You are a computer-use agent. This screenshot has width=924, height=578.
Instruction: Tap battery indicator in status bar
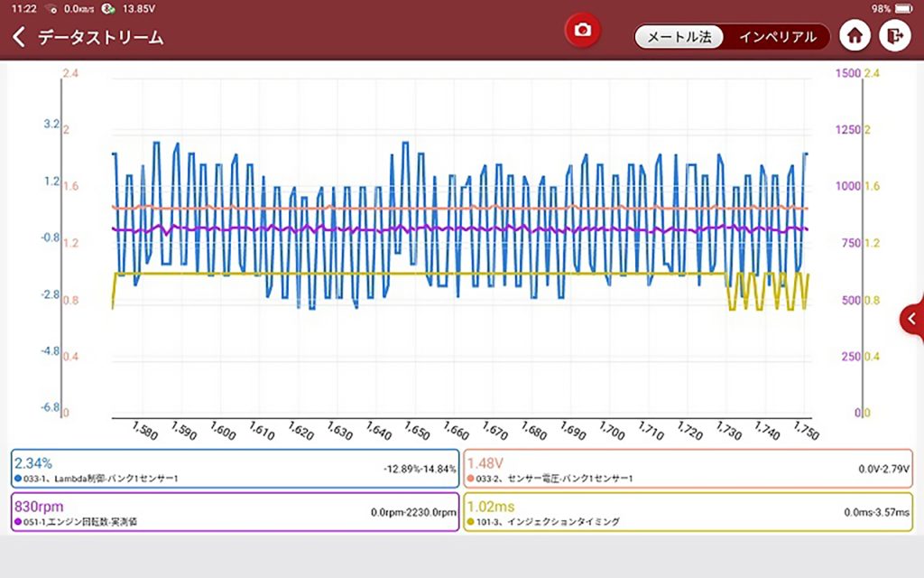[x=903, y=9]
